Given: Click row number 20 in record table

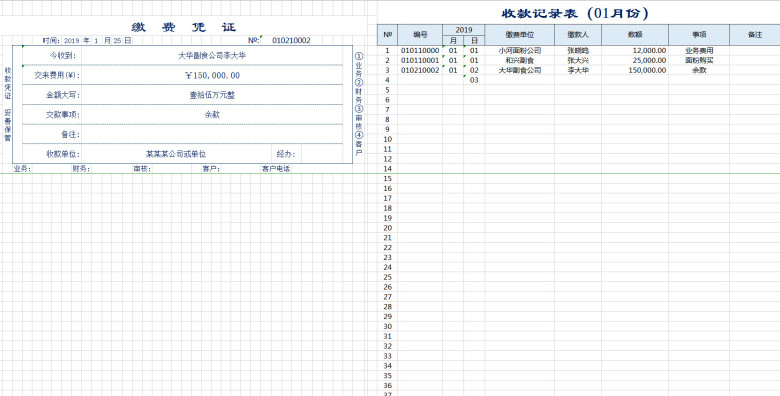Looking at the screenshot, I should coord(388,228).
